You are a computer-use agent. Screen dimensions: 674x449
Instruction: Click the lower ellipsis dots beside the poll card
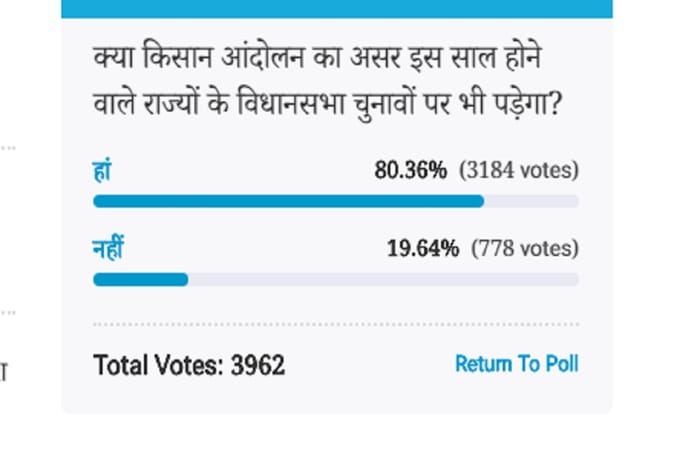(8, 312)
